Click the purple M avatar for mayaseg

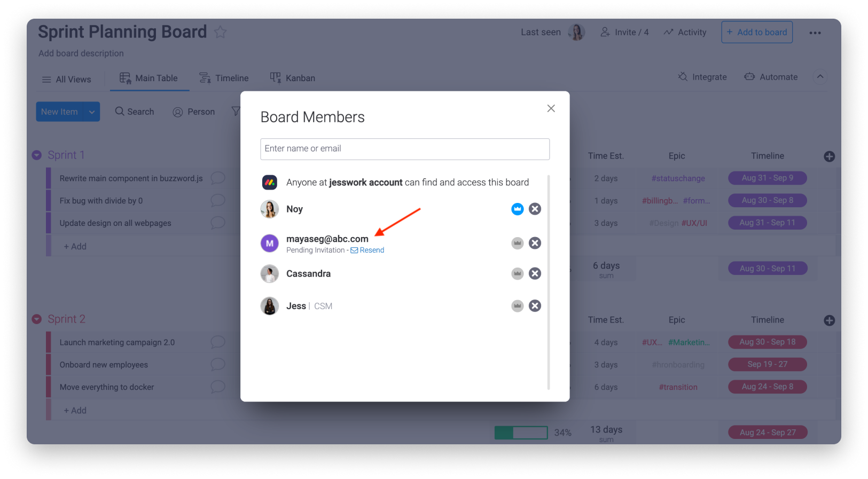pyautogui.click(x=270, y=244)
